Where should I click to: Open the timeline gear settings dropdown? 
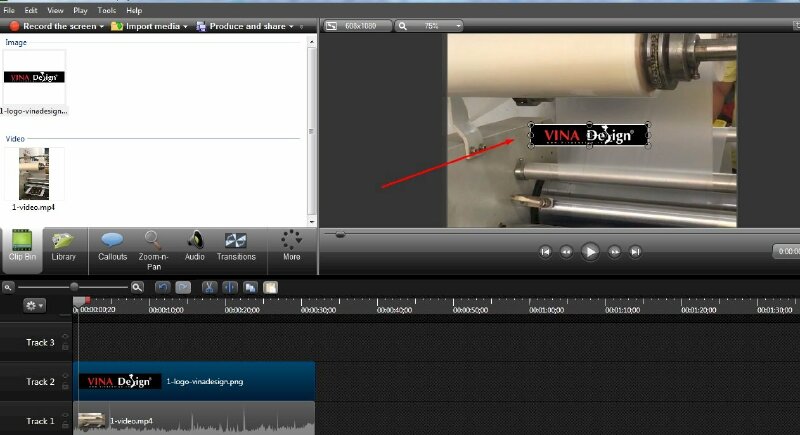34,305
